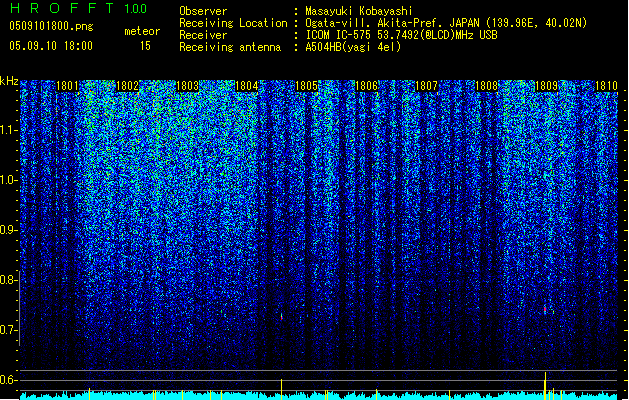Click the 'Receiving Location' field label
629x400 pixels.
(x=233, y=23)
